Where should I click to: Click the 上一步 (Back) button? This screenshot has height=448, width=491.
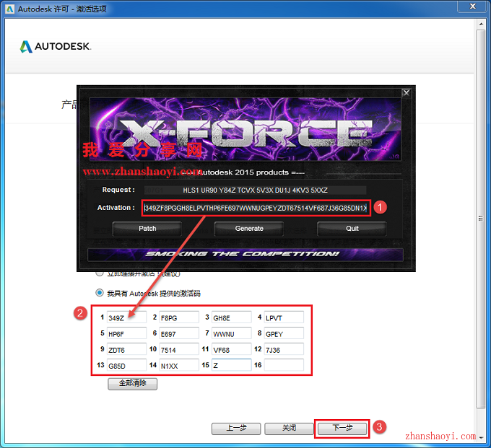[236, 429]
